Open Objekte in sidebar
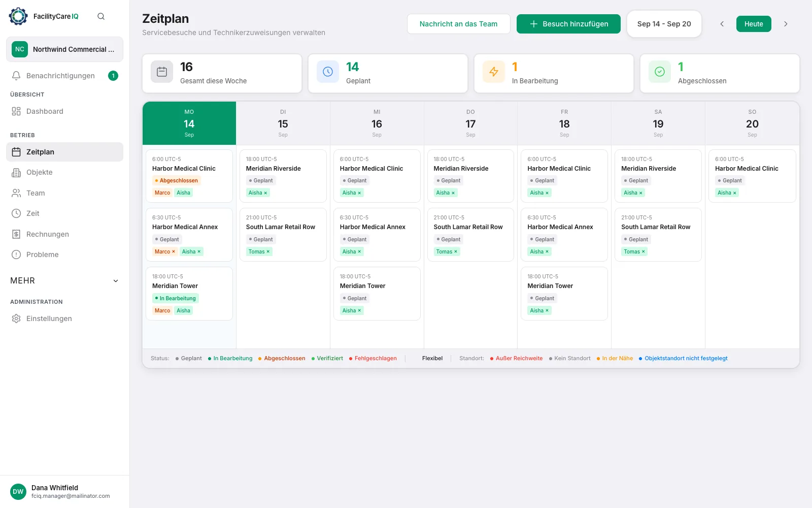Screen dimensions: 812x508 (x=64, y=172)
